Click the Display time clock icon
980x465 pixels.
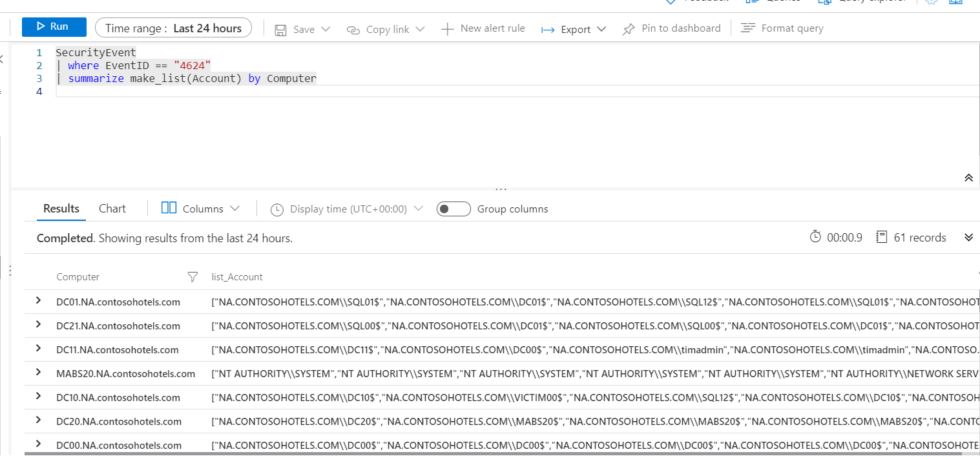[277, 209]
